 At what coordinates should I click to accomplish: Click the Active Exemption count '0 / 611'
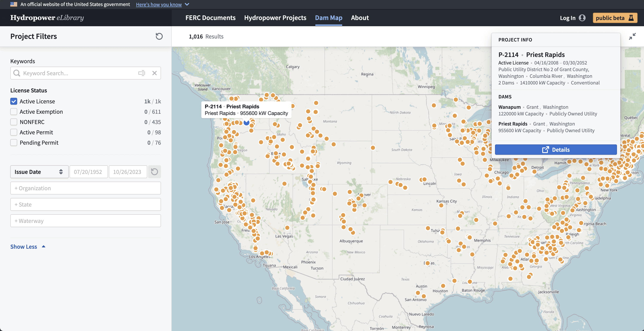click(152, 112)
